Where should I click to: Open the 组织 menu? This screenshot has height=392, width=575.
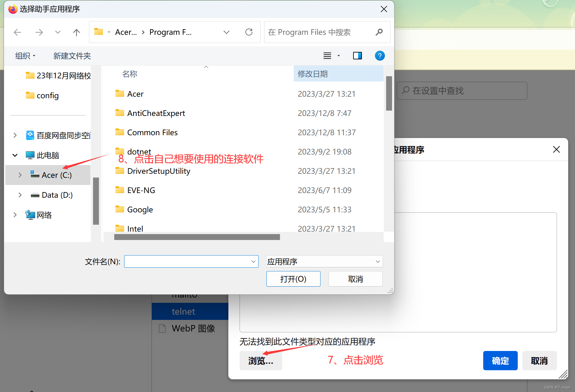pyautogui.click(x=25, y=56)
